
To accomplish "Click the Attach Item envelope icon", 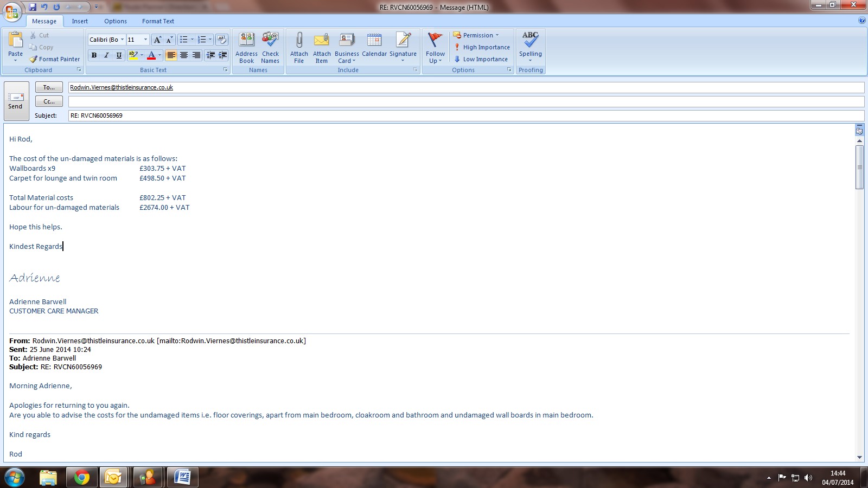I will [x=322, y=41].
